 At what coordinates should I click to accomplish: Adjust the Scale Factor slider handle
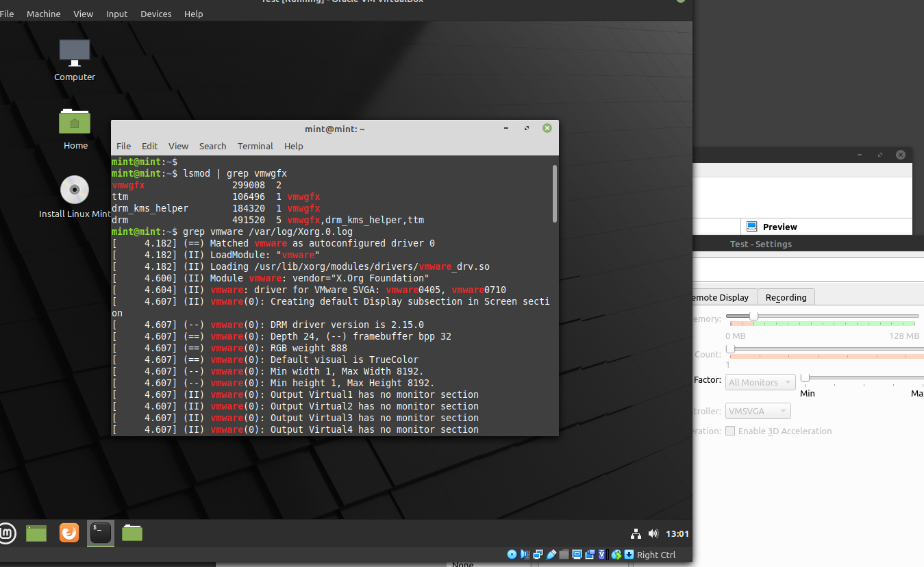[805, 377]
